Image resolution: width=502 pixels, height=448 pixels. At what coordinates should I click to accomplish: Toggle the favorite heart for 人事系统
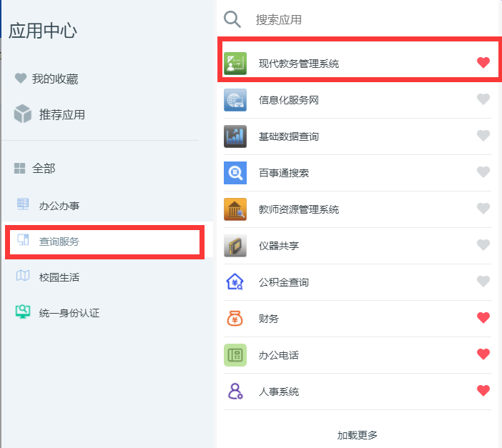click(x=483, y=390)
